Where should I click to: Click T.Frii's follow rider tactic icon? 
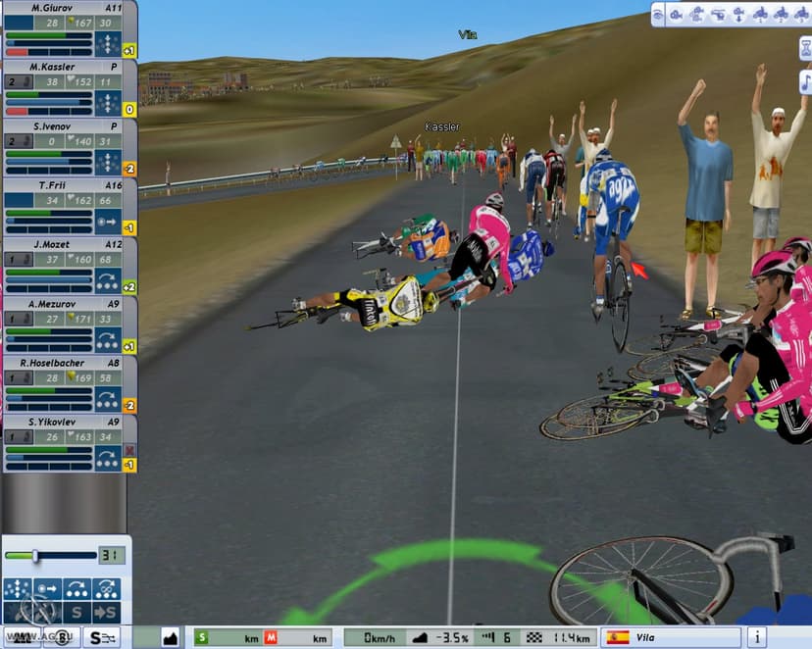point(108,222)
